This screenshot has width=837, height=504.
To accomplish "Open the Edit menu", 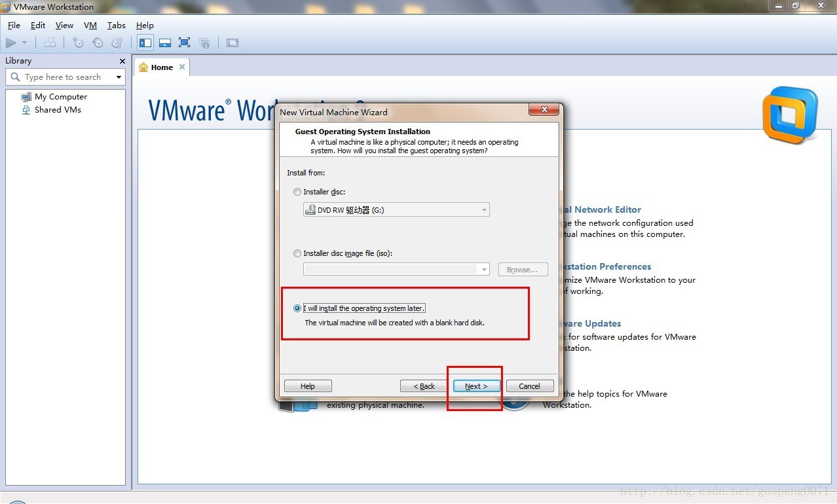I will point(38,26).
